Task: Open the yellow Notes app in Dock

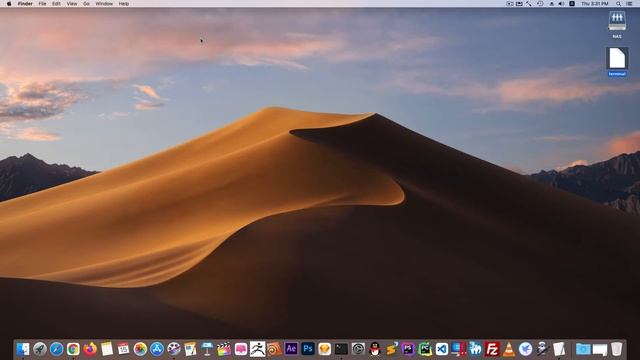Action: pyautogui.click(x=107, y=349)
